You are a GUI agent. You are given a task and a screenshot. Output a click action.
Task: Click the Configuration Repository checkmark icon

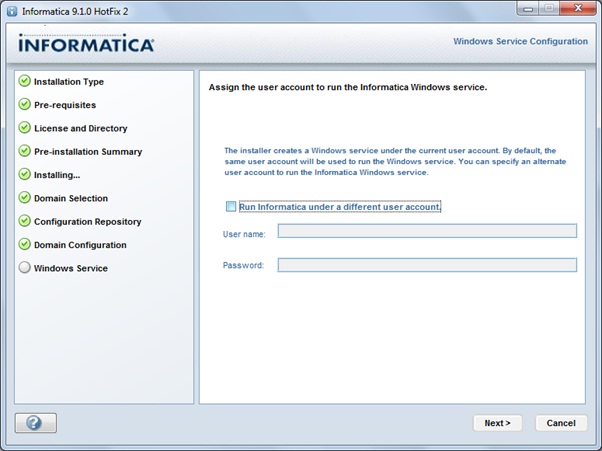tap(25, 221)
